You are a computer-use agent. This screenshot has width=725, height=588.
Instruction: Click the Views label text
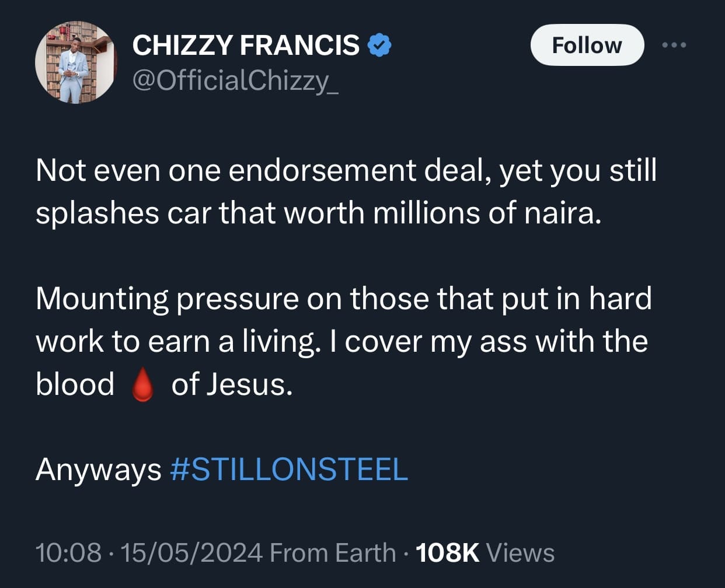coord(520,552)
